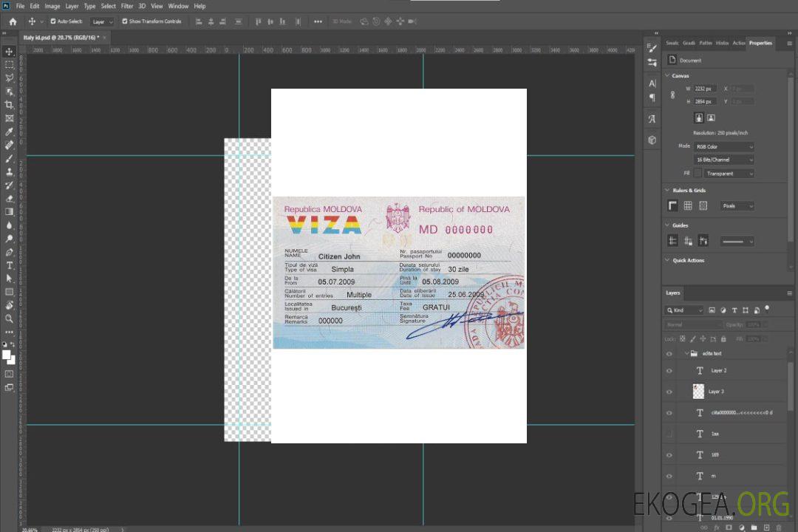Open the Properties panel menu button
This screenshot has height=532, width=798.
(789, 44)
